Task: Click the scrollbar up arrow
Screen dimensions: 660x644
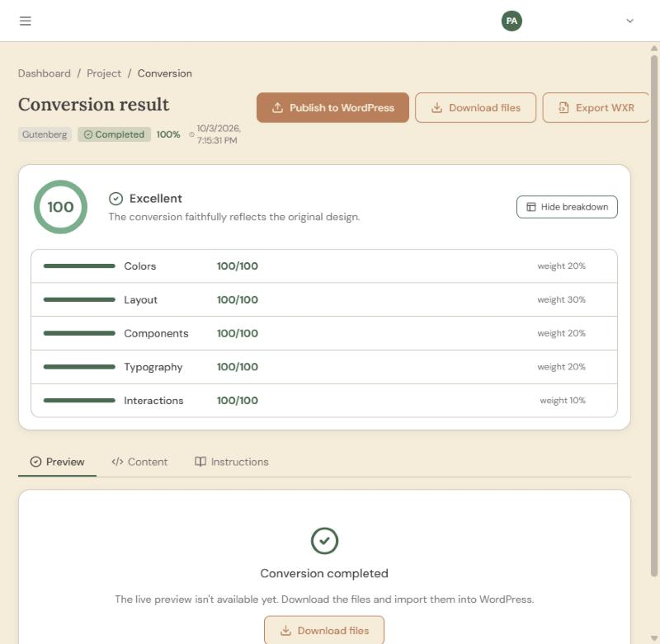Action: (653, 48)
